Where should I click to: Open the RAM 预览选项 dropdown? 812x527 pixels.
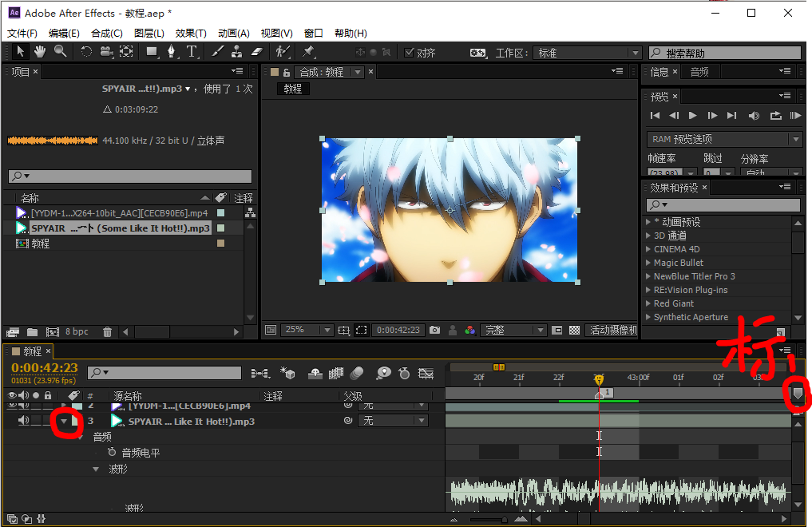[x=724, y=139]
